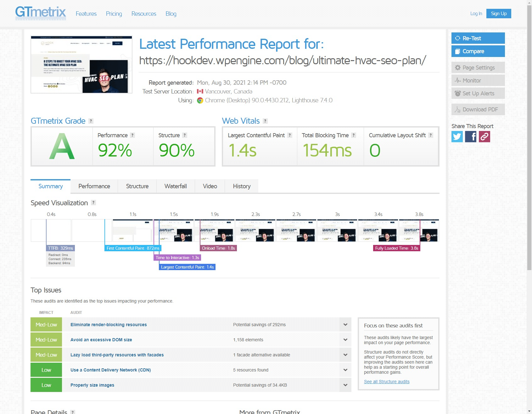The width and height of the screenshot is (532, 414).
Task: Click help icon beside Web Vitals heading
Action: (x=265, y=121)
